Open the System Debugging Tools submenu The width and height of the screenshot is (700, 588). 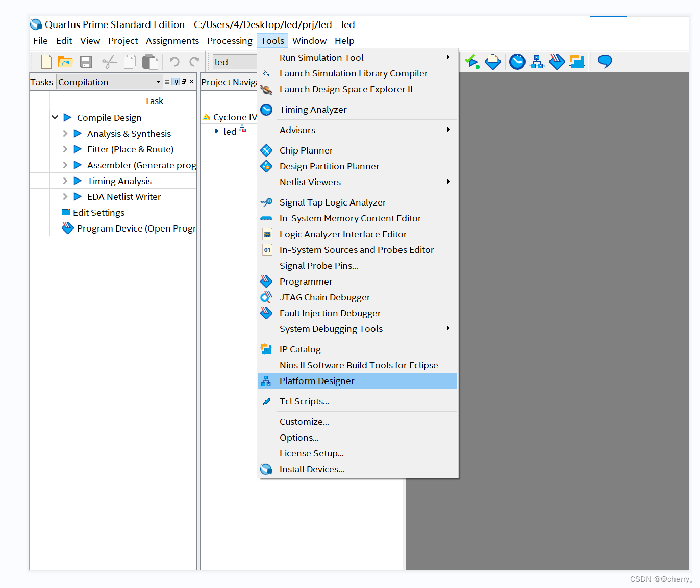click(358, 329)
